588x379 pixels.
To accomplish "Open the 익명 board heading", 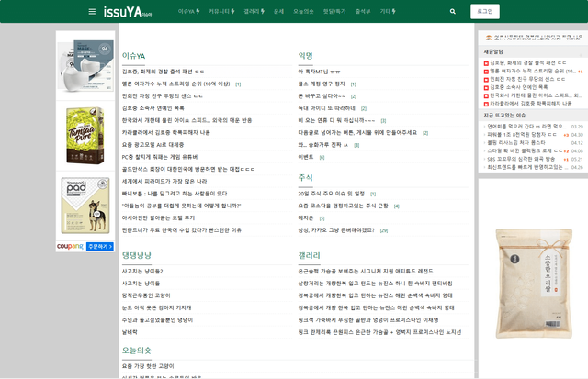I will (x=305, y=56).
